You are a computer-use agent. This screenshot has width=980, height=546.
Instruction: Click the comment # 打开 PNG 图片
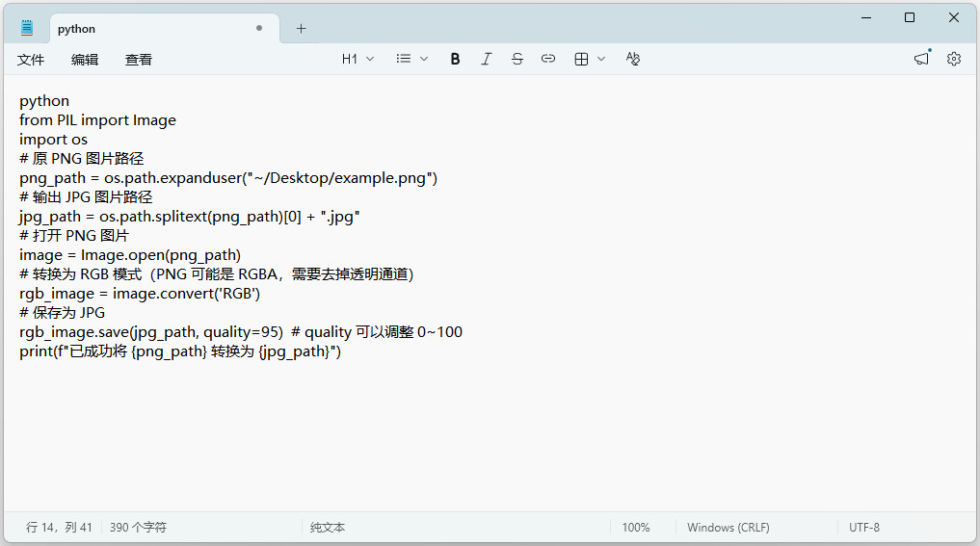click(x=74, y=236)
